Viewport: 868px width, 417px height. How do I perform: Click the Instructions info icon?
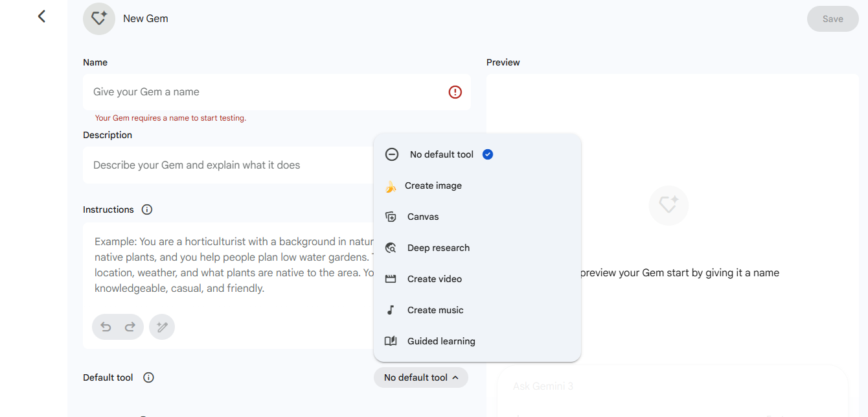pyautogui.click(x=147, y=209)
